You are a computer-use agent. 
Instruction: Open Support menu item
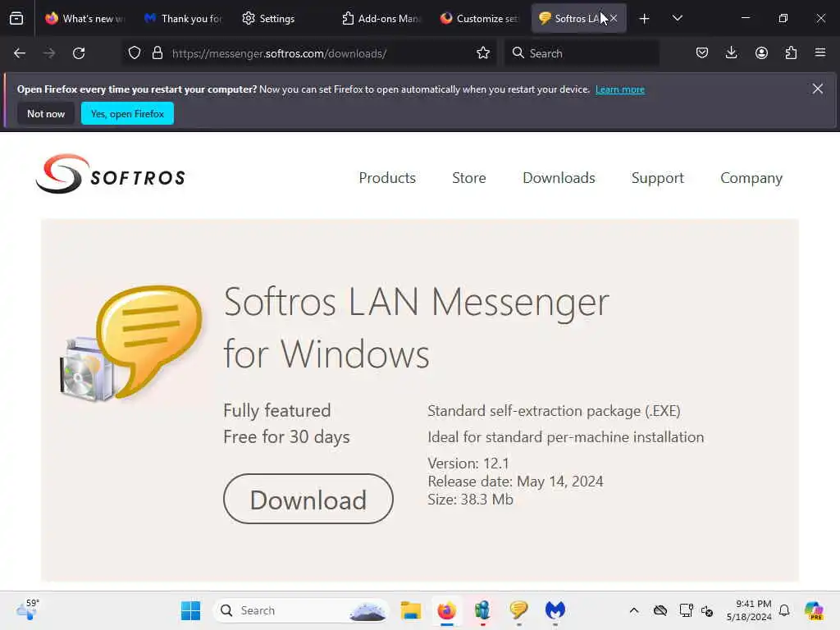point(658,178)
